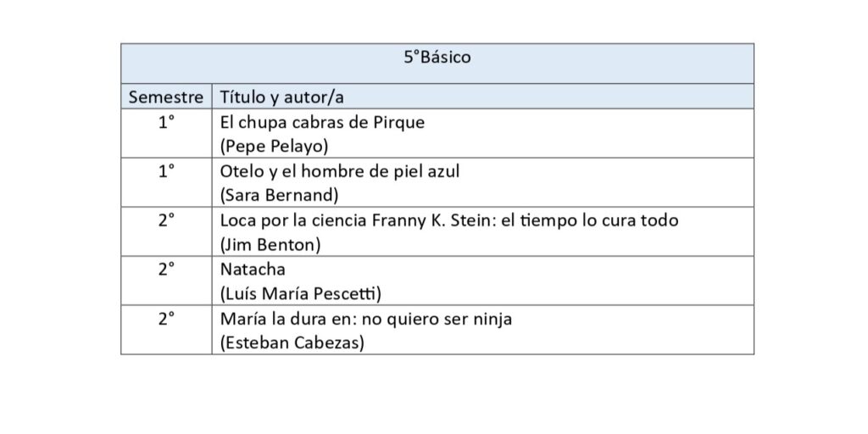This screenshot has height=434, width=868.
Task: Click the title "El chupa cabras de Pirque"
Action: (x=322, y=122)
